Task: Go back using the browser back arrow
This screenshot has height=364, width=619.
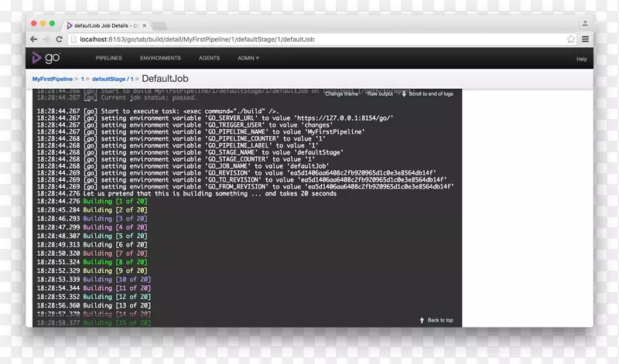Action: pyautogui.click(x=34, y=39)
